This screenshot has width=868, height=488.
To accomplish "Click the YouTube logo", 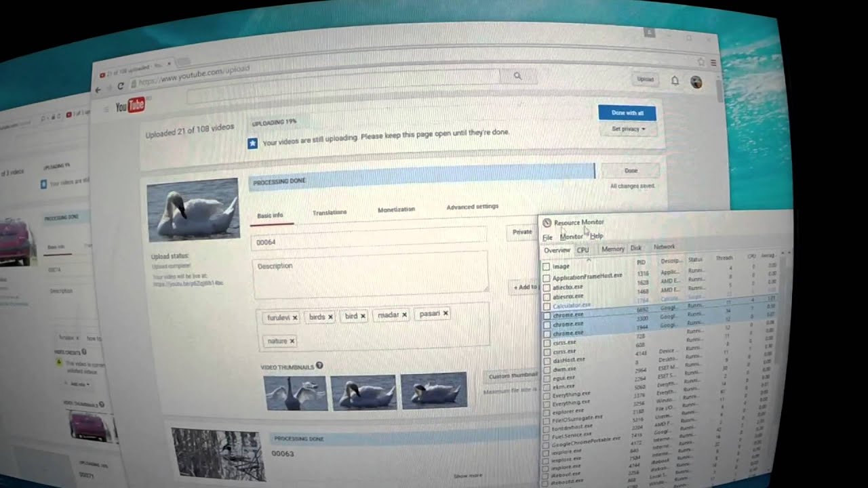I will point(130,106).
